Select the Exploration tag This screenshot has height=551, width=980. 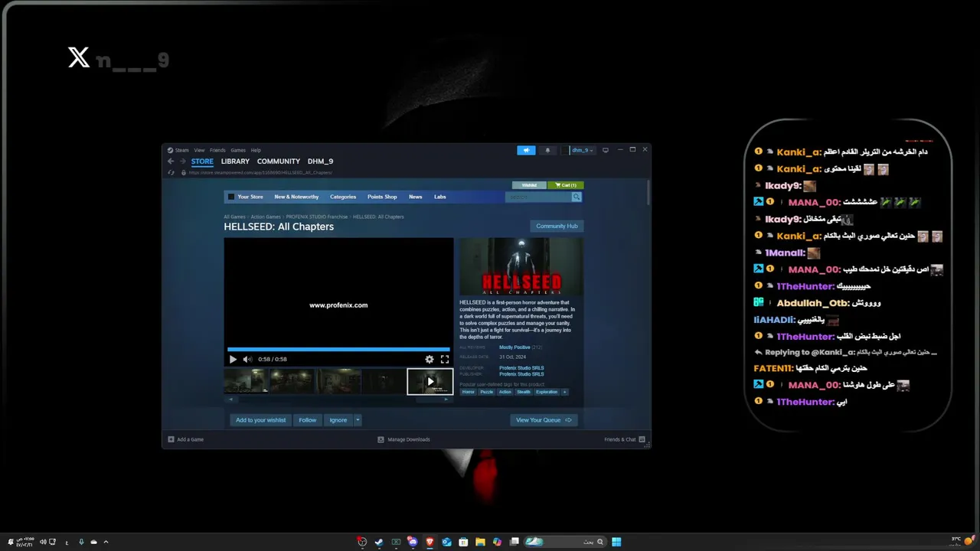[547, 392]
